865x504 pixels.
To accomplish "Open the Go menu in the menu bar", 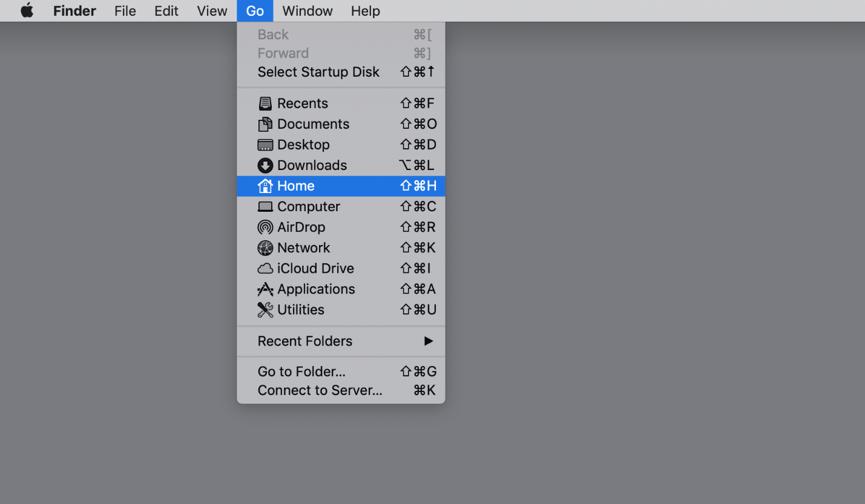I will pyautogui.click(x=254, y=10).
